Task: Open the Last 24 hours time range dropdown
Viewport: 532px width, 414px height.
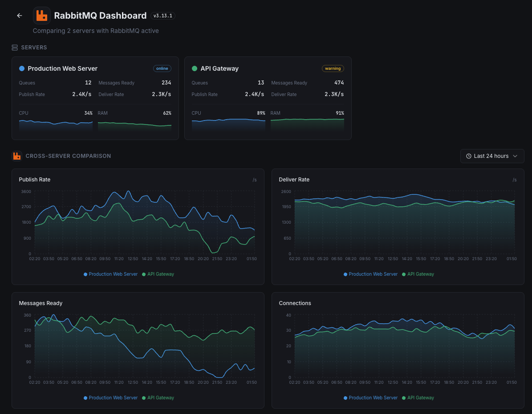Action: click(492, 156)
